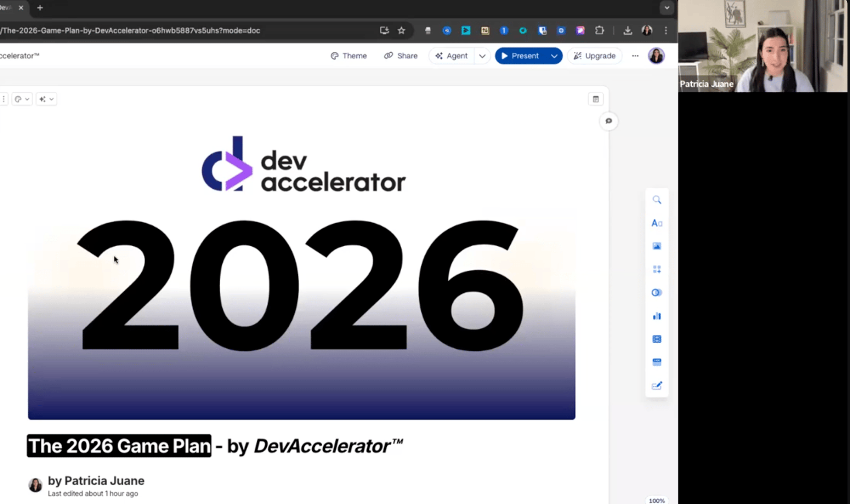
Task: Click the Upgrade button
Action: pos(595,56)
